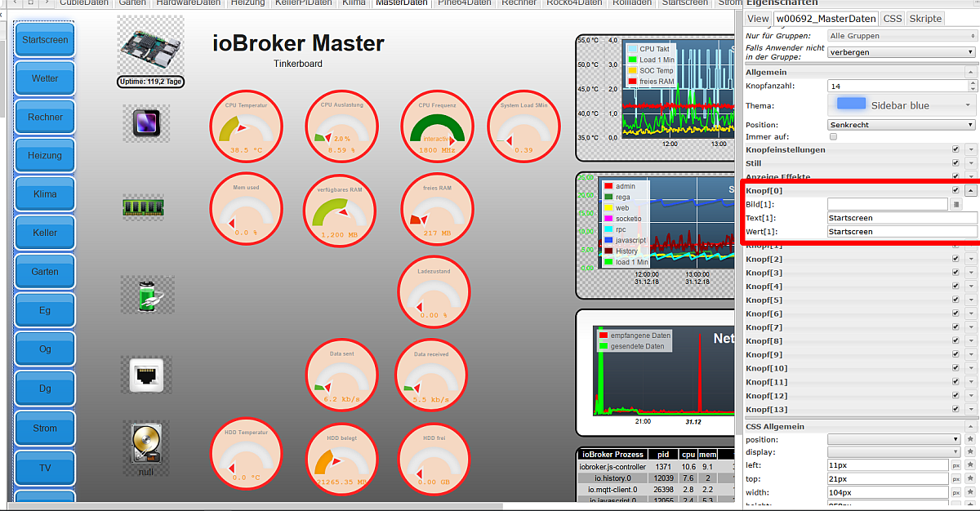Open image browser next to Bild[1] field
980x511 pixels.
click(x=956, y=204)
